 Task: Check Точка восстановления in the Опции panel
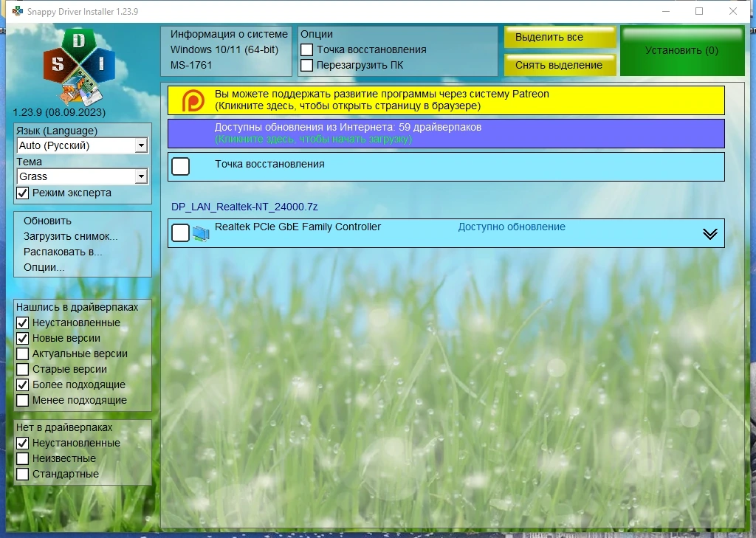coord(306,49)
